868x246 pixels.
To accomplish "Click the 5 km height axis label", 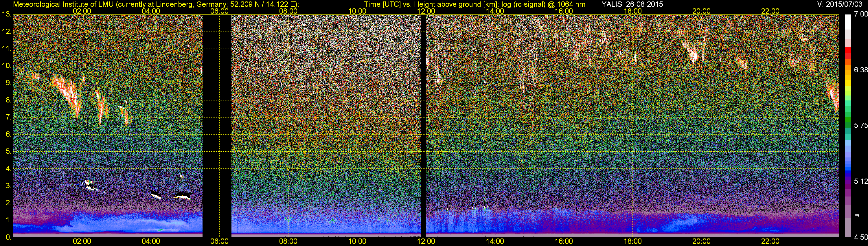I will point(8,151).
